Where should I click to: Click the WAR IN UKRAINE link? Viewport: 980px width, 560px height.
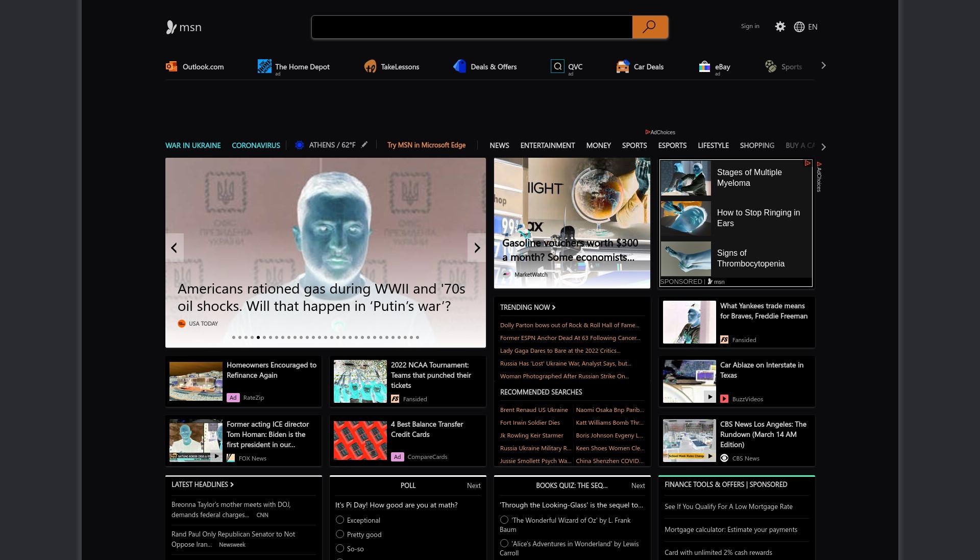pos(193,145)
